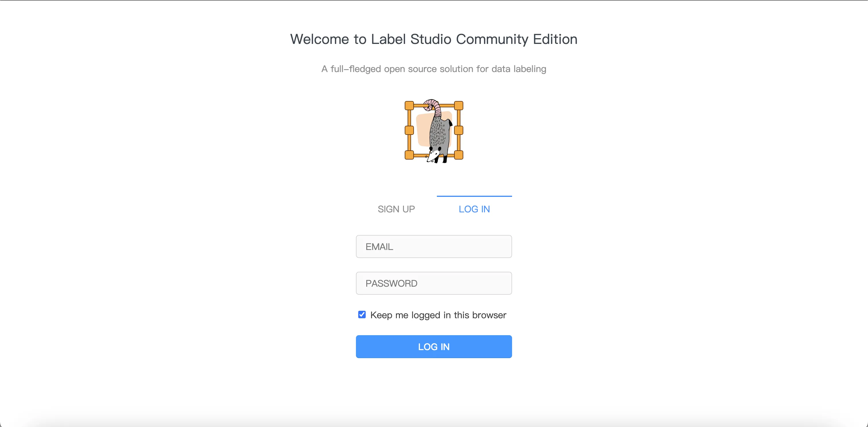This screenshot has width=868, height=427.
Task: Click "Keep me logged in this browser" label
Action: click(x=438, y=315)
